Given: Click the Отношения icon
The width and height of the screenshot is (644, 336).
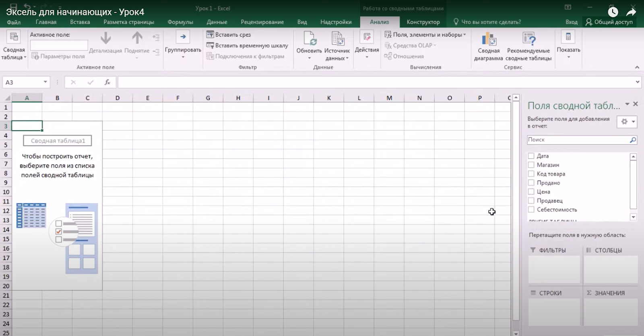Looking at the screenshot, I should point(388,56).
